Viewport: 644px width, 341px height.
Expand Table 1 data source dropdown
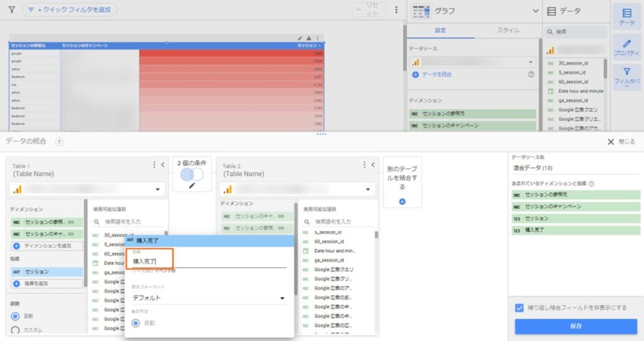click(x=157, y=188)
